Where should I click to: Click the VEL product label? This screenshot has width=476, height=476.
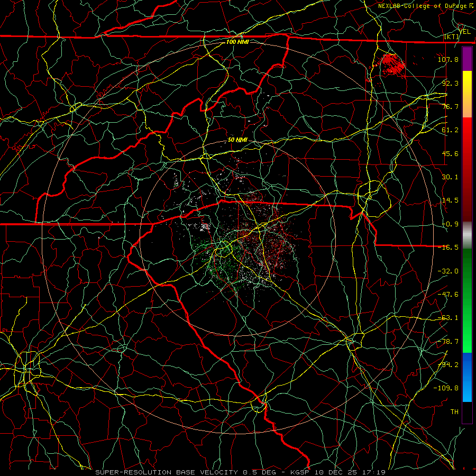(465, 32)
